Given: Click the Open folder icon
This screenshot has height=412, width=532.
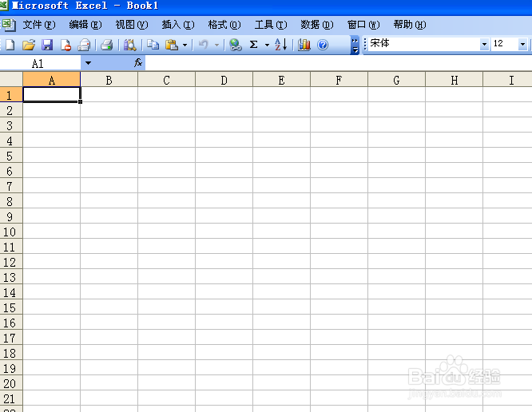Looking at the screenshot, I should tap(29, 45).
